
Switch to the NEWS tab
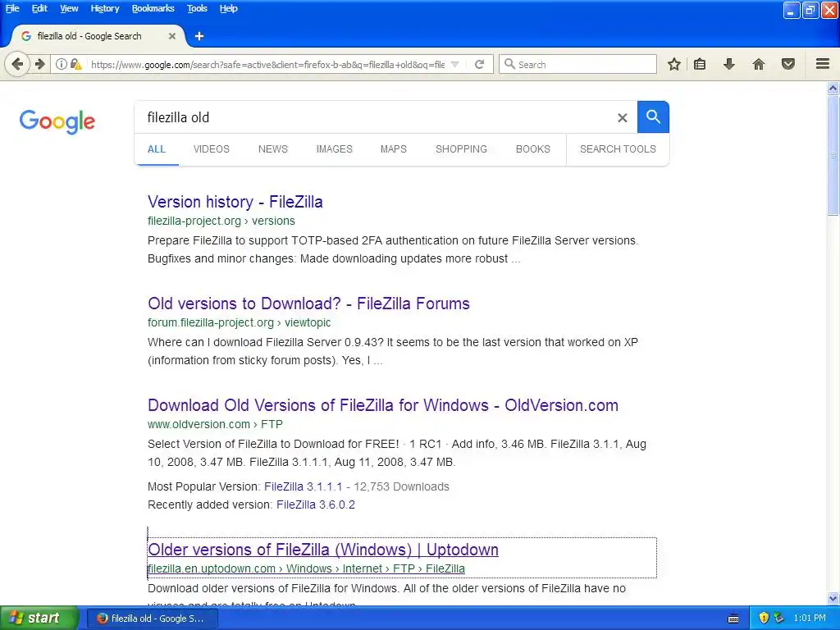272,149
